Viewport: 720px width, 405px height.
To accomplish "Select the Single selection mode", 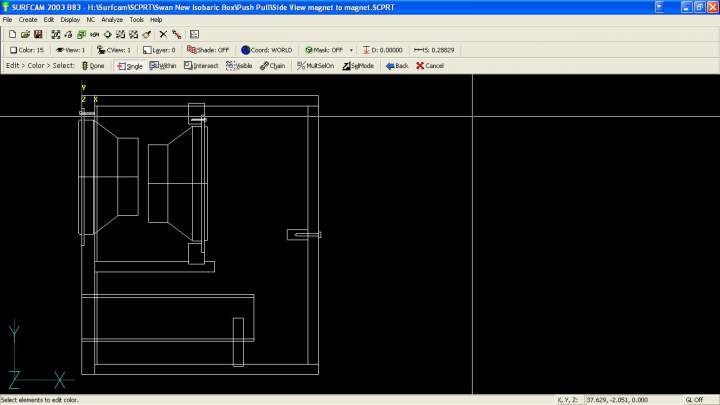I will pyautogui.click(x=130, y=66).
